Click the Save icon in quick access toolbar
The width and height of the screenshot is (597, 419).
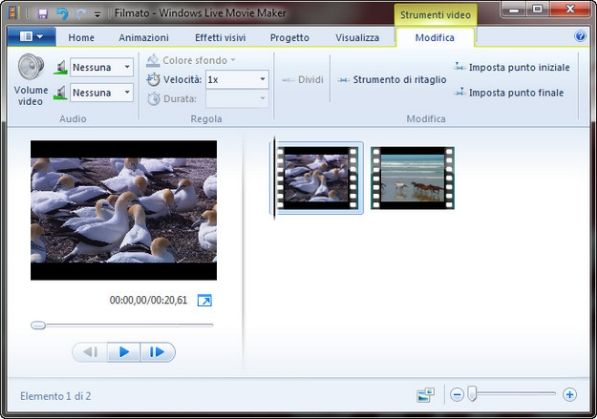43,14
